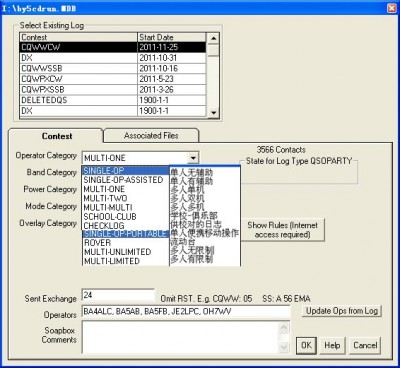400x368 pixels.
Task: Select the DELETEDQS log row
Action: coord(113,100)
